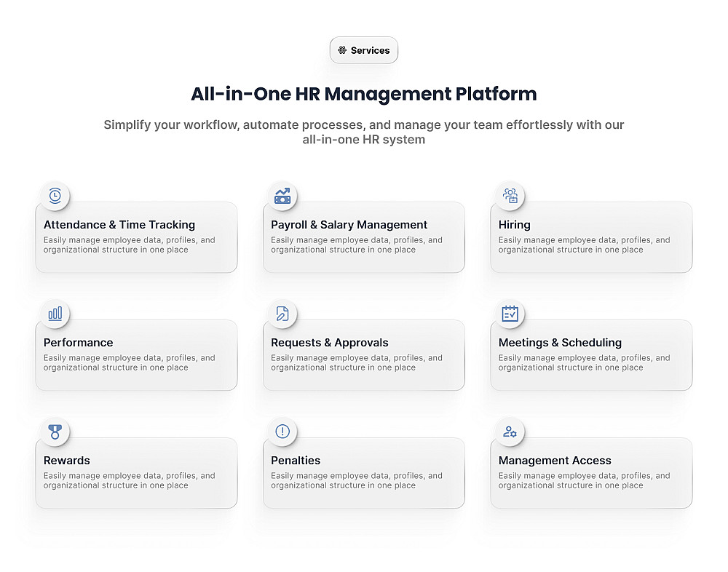Click description text under Management Access
Image resolution: width=728 pixels, height=572 pixels.
click(x=585, y=480)
